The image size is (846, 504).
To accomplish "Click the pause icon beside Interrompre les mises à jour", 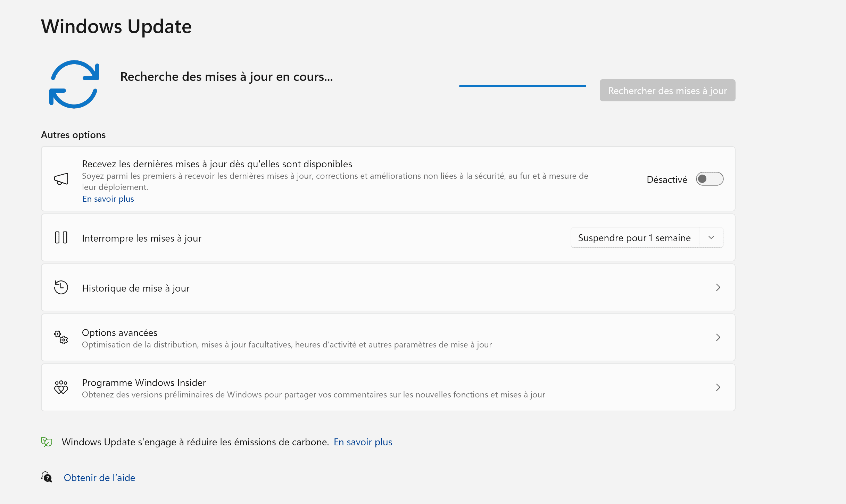I will [x=61, y=238].
